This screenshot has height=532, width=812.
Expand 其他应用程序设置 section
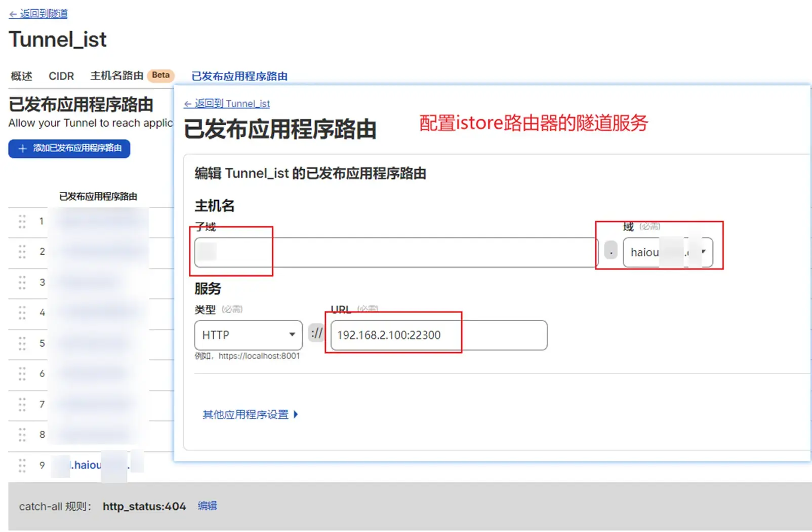[x=250, y=414]
